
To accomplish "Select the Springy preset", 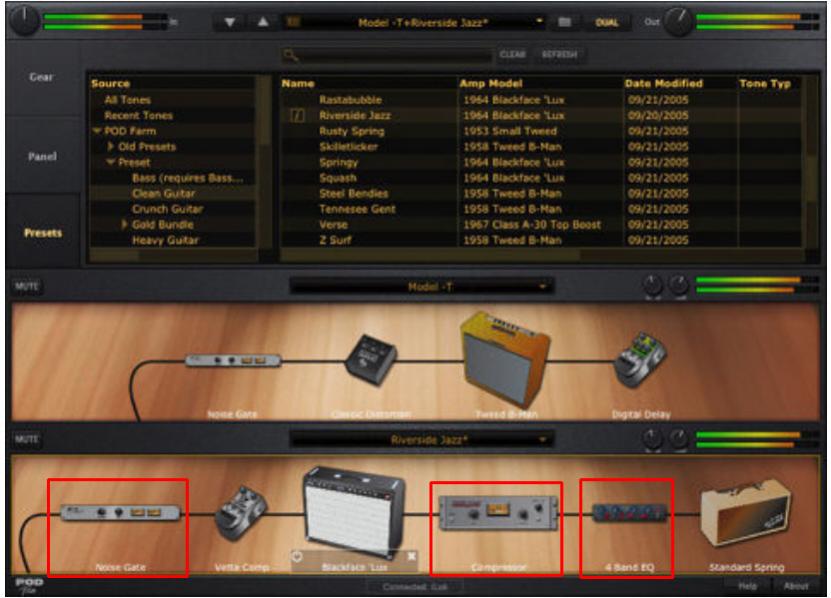I will tap(339, 162).
